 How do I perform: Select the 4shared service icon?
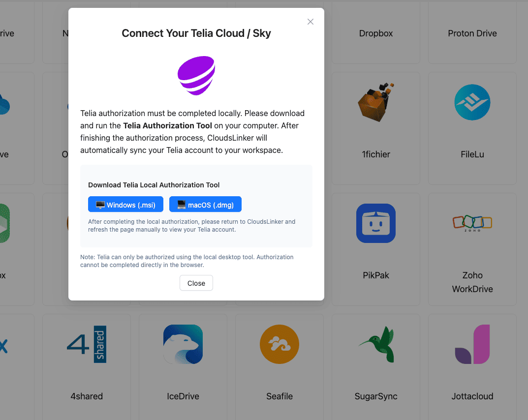coord(86,344)
